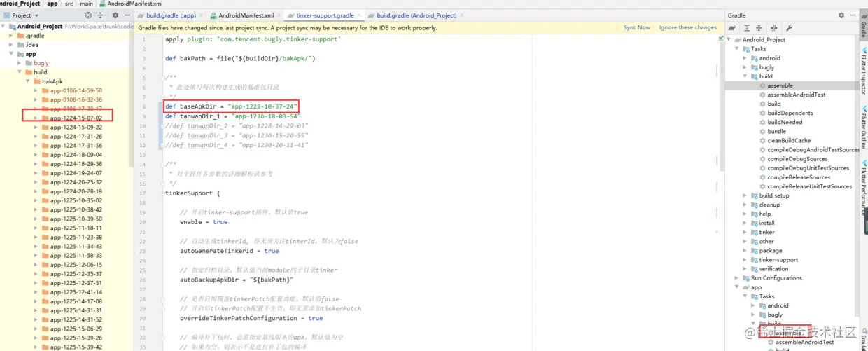868x351 pixels.
Task: Click Gradle elephant reload icon in toolbar
Action: tap(733, 28)
